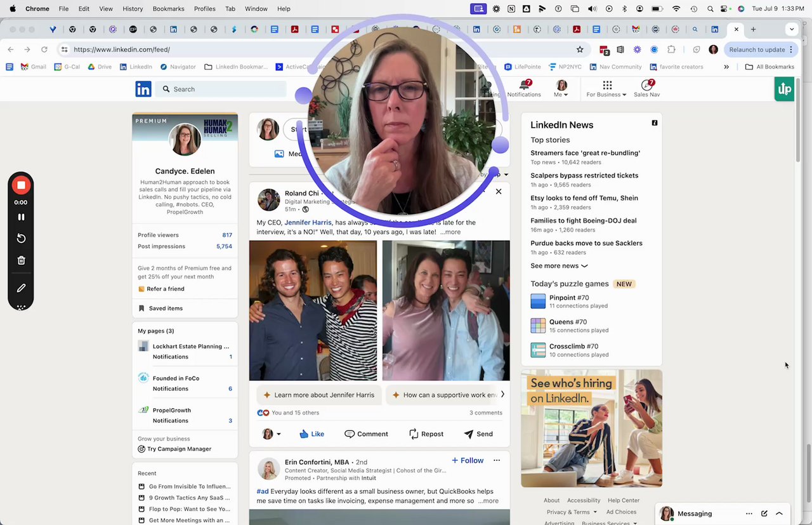The height and width of the screenshot is (525, 812).
Task: Open the Profiles menu
Action: click(204, 9)
